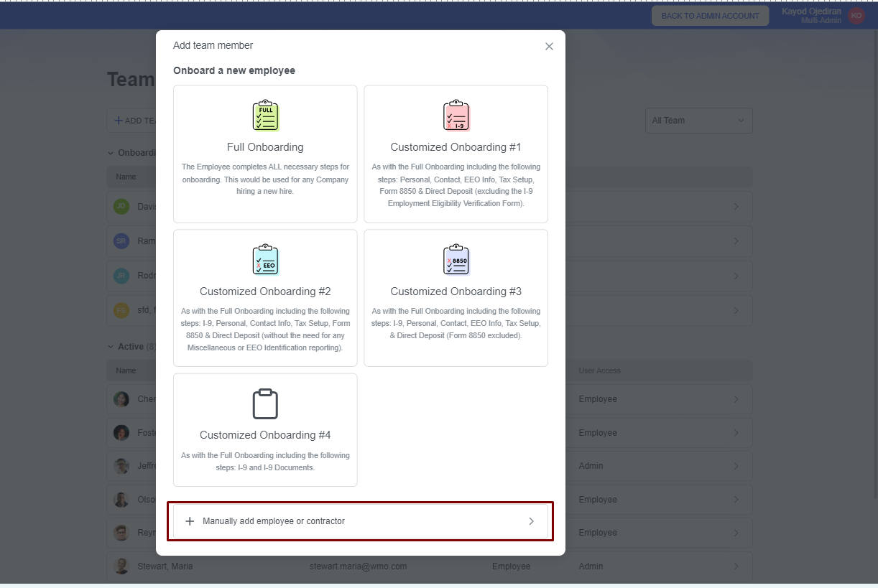Click chevron arrow on Manually add employee row

(x=531, y=521)
